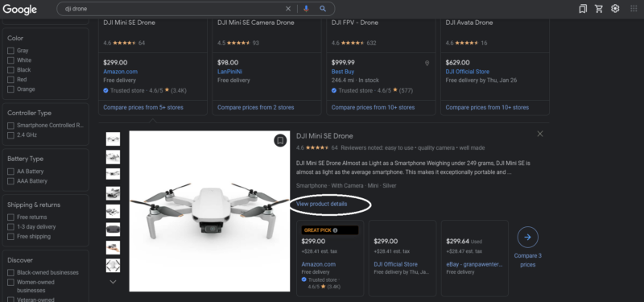This screenshot has height=302, width=644.
Task: Open DJI Mini SE Camera Drone title
Action: [256, 23]
